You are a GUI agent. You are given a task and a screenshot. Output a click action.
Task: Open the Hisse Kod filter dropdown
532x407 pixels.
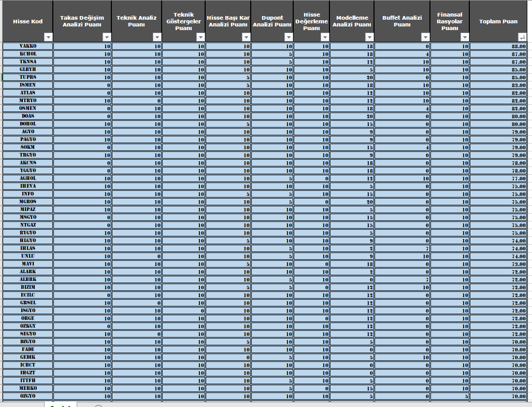tap(49, 37)
